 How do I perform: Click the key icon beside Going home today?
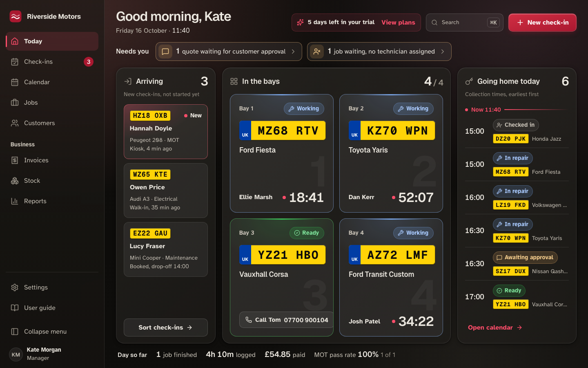[469, 81]
